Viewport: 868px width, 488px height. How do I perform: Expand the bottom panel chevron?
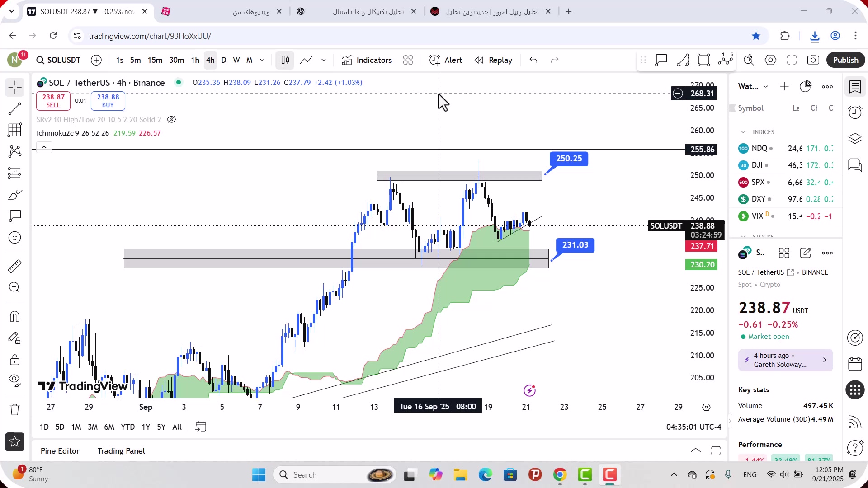click(696, 451)
